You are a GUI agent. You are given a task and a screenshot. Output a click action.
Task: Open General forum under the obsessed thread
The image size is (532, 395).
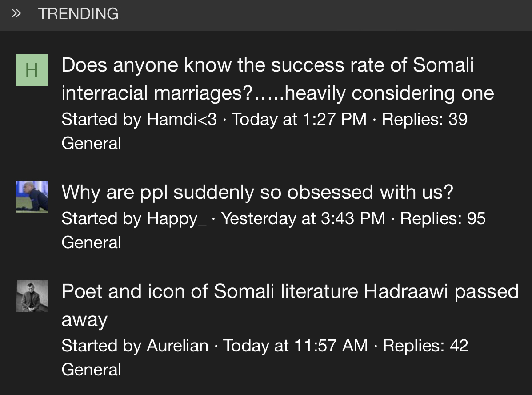(x=91, y=242)
